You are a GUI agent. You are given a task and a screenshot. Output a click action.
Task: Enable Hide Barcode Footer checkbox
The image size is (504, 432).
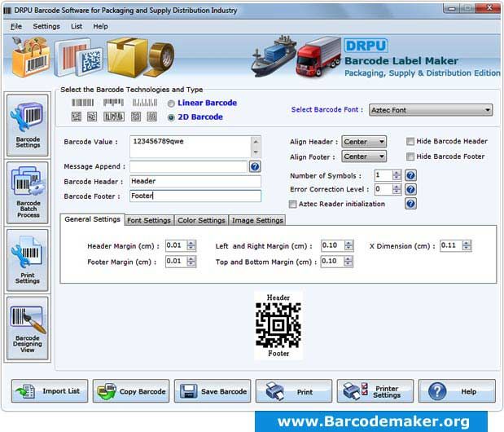(410, 156)
